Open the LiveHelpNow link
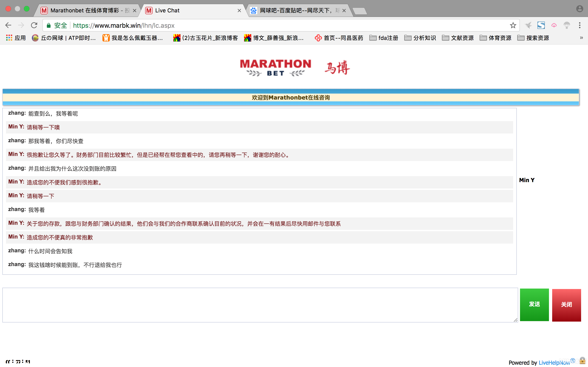588x367 pixels. 554,362
